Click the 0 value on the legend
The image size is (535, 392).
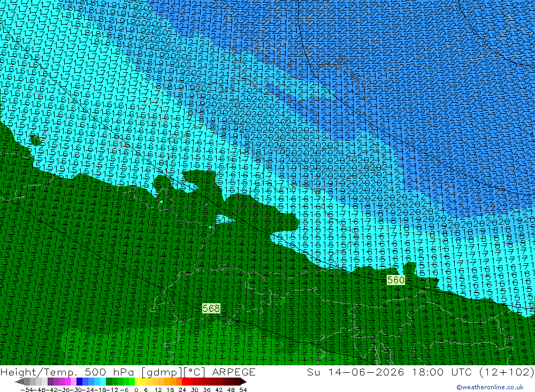[x=136, y=390]
